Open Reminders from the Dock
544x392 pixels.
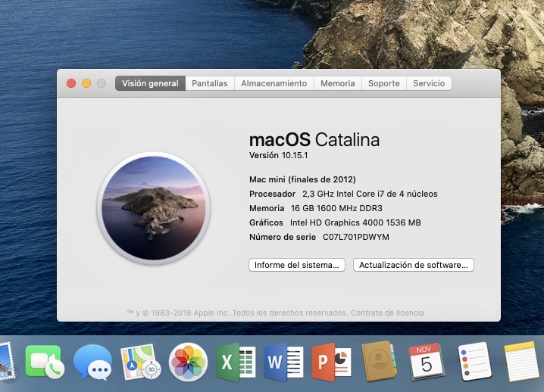point(474,361)
